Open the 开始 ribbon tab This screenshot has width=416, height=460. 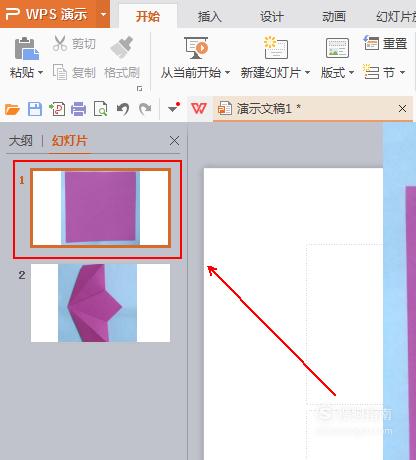point(148,16)
